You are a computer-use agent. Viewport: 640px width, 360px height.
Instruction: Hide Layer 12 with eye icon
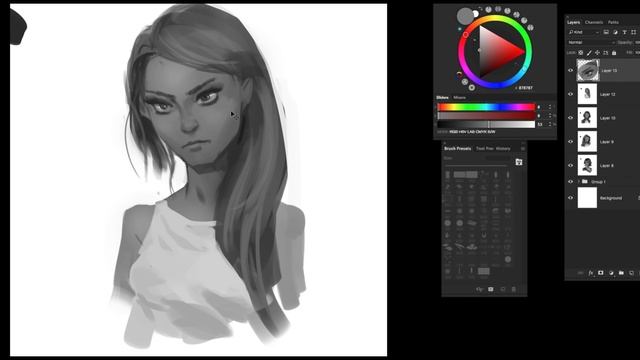tap(571, 94)
